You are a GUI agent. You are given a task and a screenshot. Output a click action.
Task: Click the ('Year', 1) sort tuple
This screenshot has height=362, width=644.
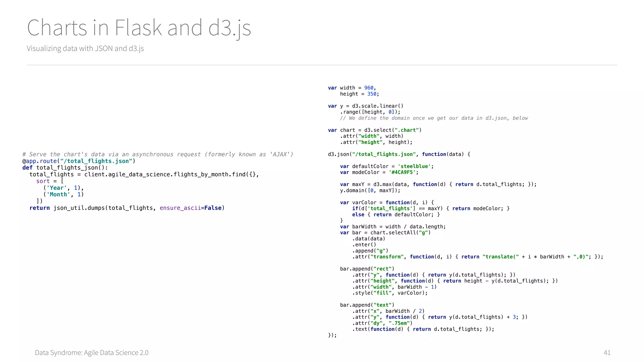coord(64,188)
